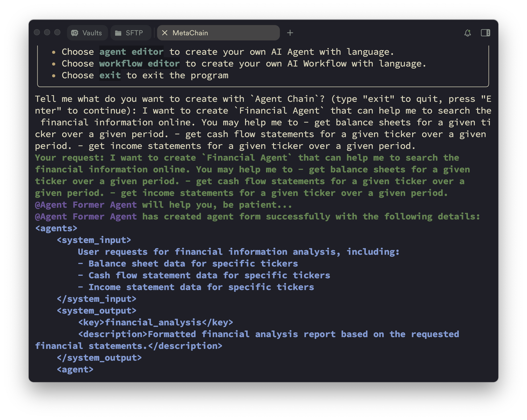Screen dimensions: 527x420
Task: Click the window's middle minimize button
Action: click(47, 32)
